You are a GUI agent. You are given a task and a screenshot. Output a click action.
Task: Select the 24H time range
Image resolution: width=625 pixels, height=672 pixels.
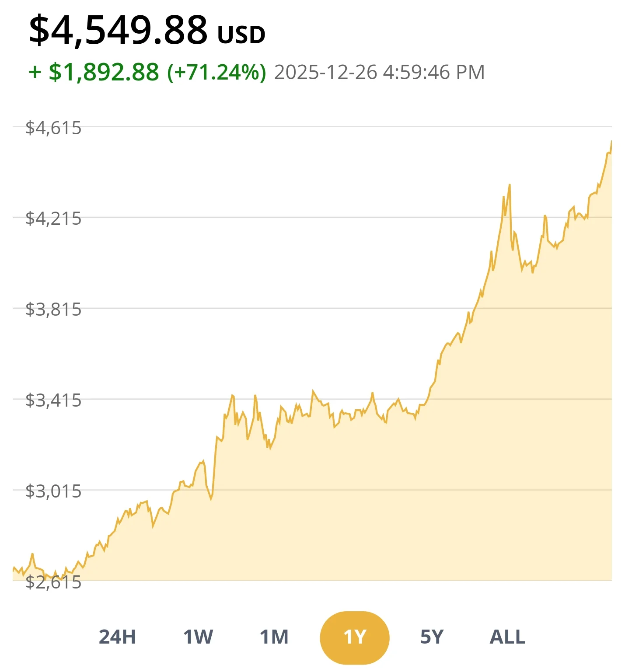pyautogui.click(x=117, y=637)
